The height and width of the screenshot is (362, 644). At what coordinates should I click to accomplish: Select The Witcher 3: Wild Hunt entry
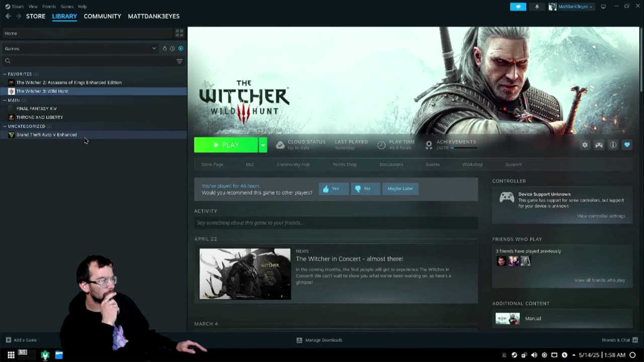94,91
